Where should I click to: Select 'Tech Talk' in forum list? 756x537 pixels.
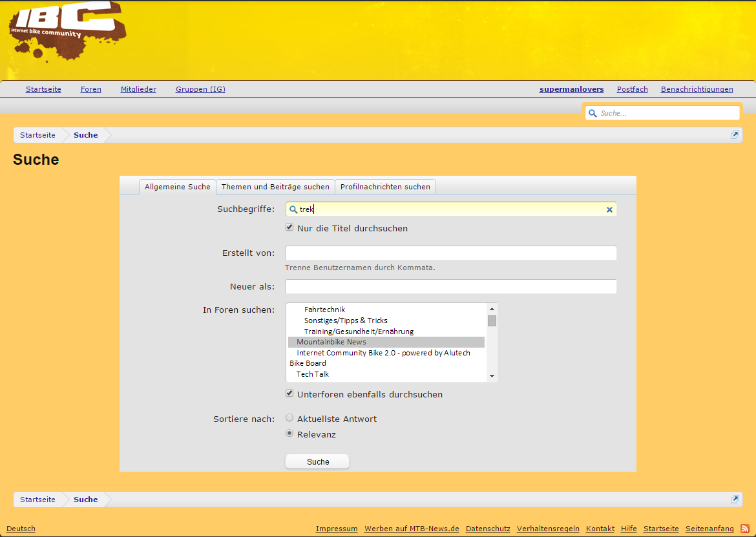click(313, 374)
